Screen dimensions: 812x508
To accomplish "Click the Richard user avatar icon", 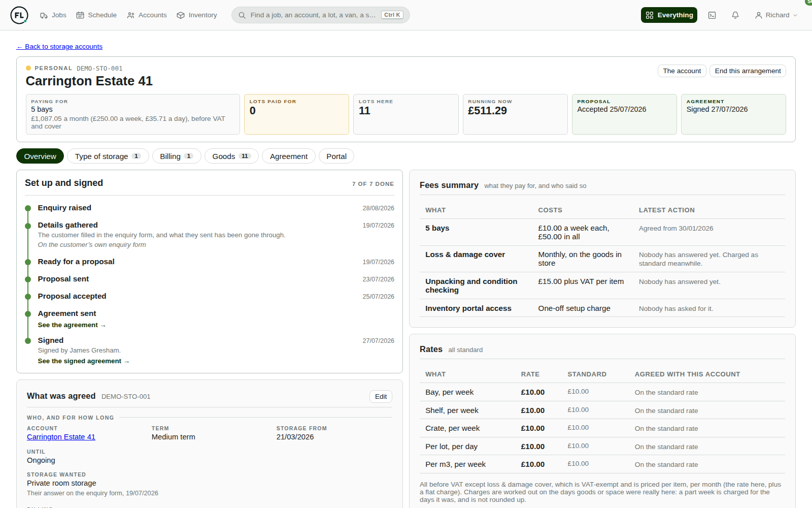I will tap(759, 15).
